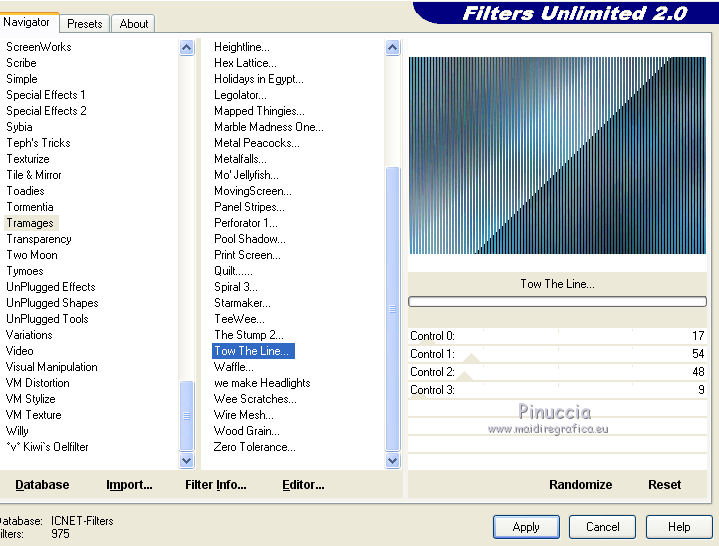
Task: Open Filter Info...
Action: (x=216, y=485)
